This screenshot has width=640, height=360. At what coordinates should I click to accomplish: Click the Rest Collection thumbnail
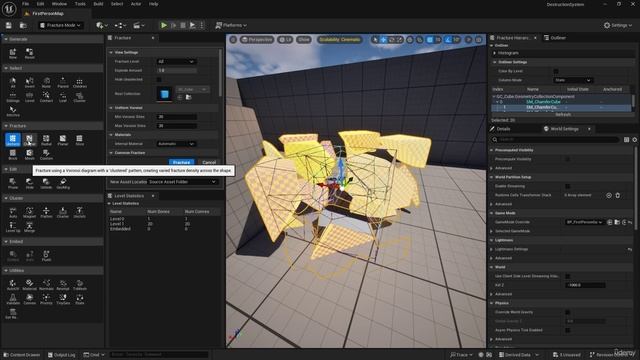tap(164, 94)
